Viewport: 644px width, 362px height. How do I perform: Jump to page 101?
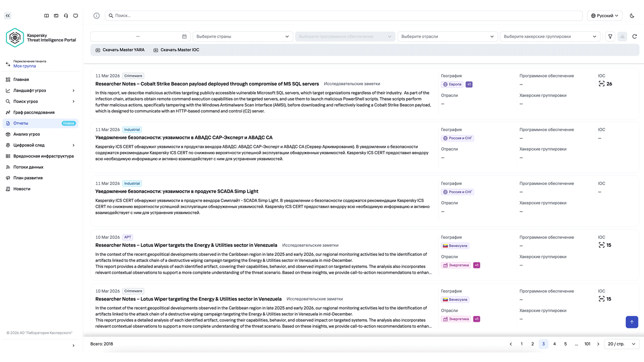tap(587, 344)
